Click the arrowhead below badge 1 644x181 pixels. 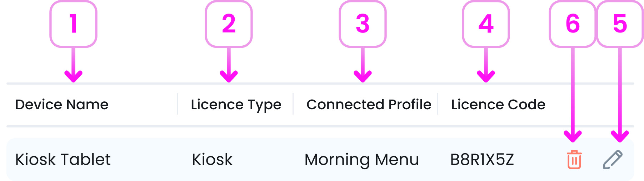click(74, 76)
